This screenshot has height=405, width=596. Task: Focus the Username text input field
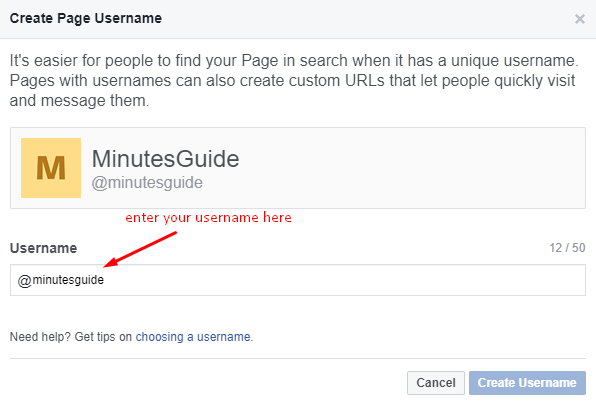tap(298, 280)
